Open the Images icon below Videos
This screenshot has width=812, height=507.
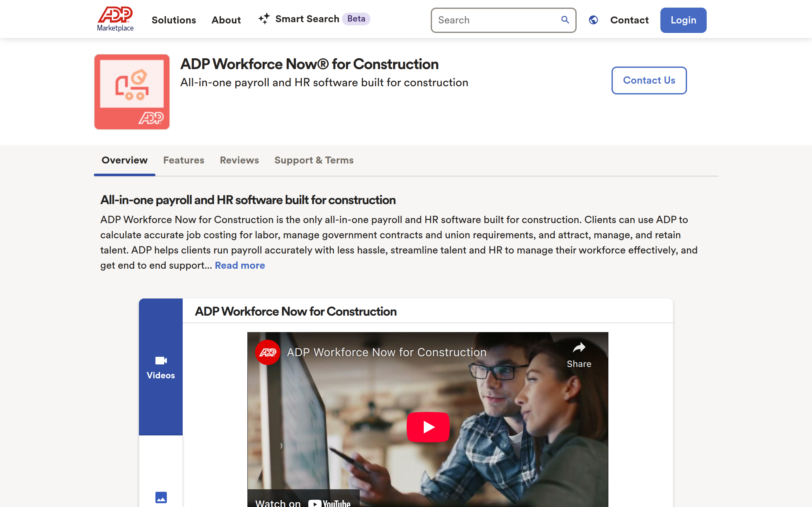[x=161, y=497]
